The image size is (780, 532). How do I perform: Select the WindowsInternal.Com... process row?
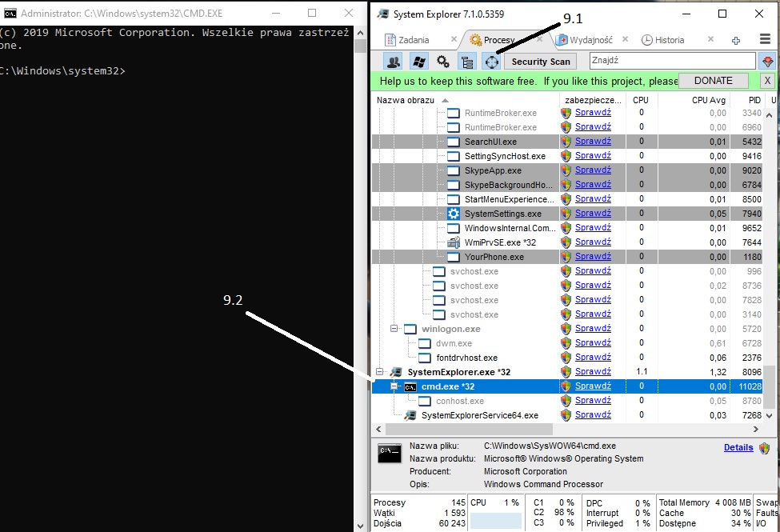pyautogui.click(x=567, y=229)
